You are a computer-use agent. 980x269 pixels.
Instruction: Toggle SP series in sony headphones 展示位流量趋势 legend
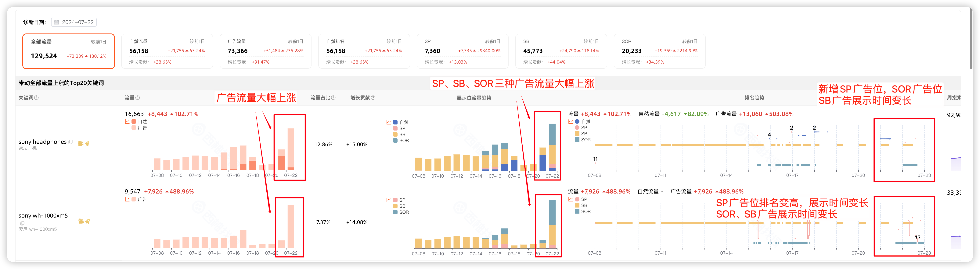click(x=399, y=128)
